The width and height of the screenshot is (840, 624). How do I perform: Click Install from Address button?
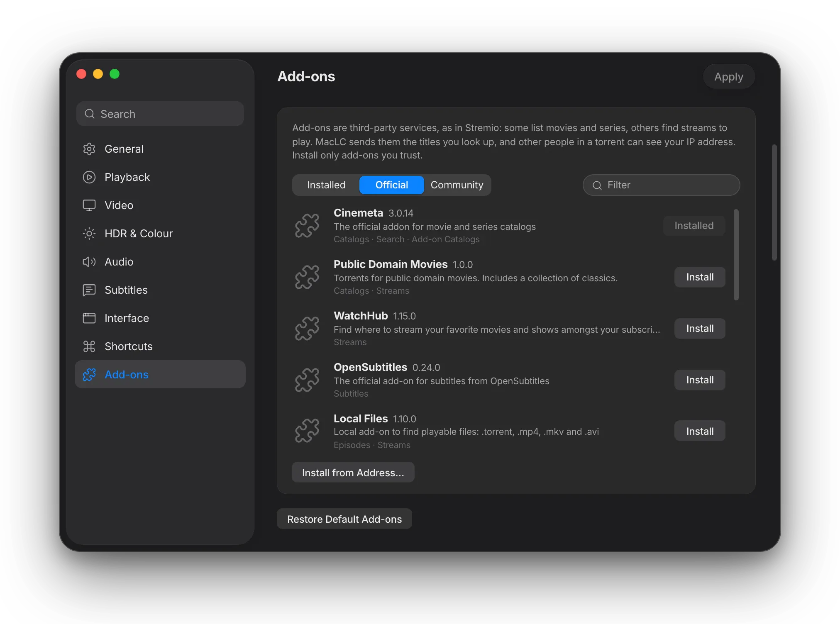(x=353, y=473)
